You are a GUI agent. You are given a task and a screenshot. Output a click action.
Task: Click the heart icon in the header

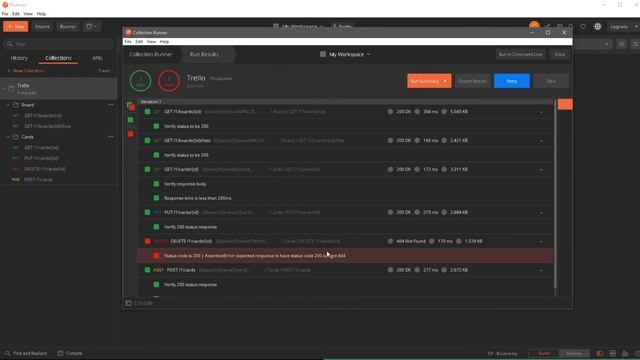pos(583,27)
